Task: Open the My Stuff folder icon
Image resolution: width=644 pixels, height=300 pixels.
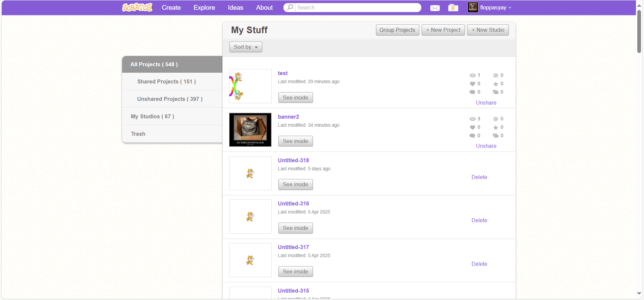Action: click(453, 8)
